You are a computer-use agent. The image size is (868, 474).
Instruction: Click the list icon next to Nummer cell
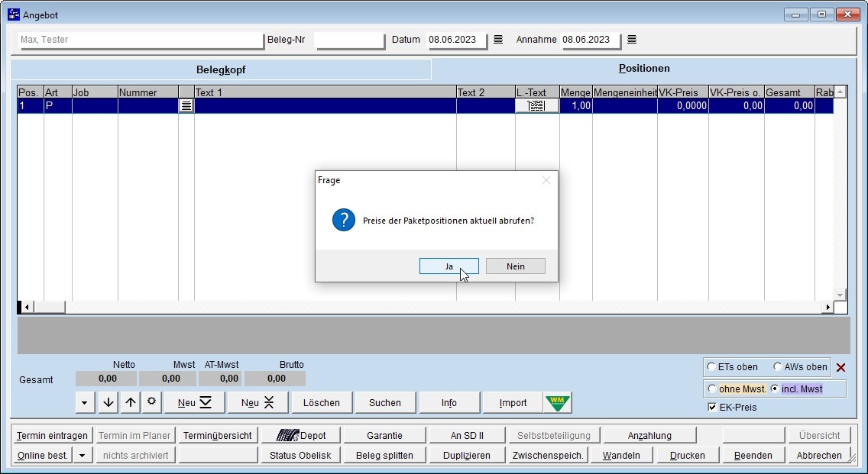tap(186, 105)
